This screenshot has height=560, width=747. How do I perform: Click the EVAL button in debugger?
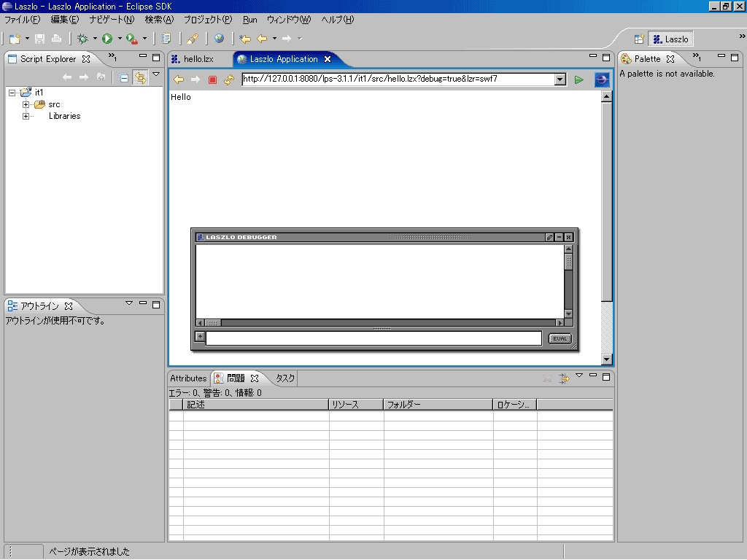(560, 338)
